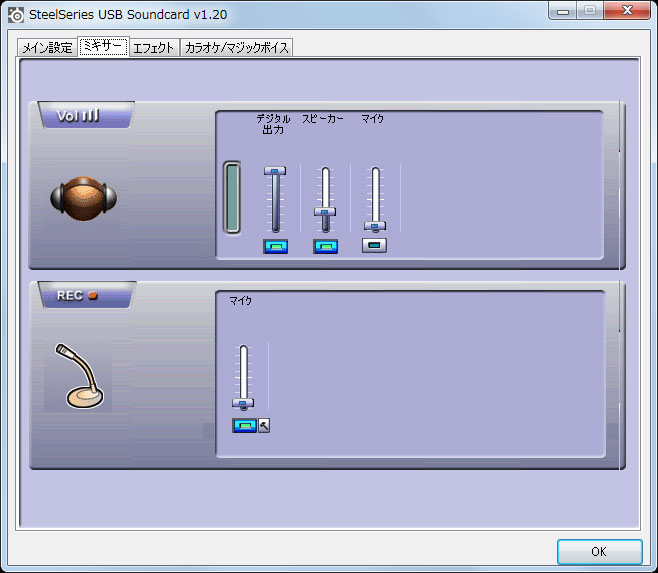
Task: Click the recording マイク slider handle
Action: (x=243, y=403)
